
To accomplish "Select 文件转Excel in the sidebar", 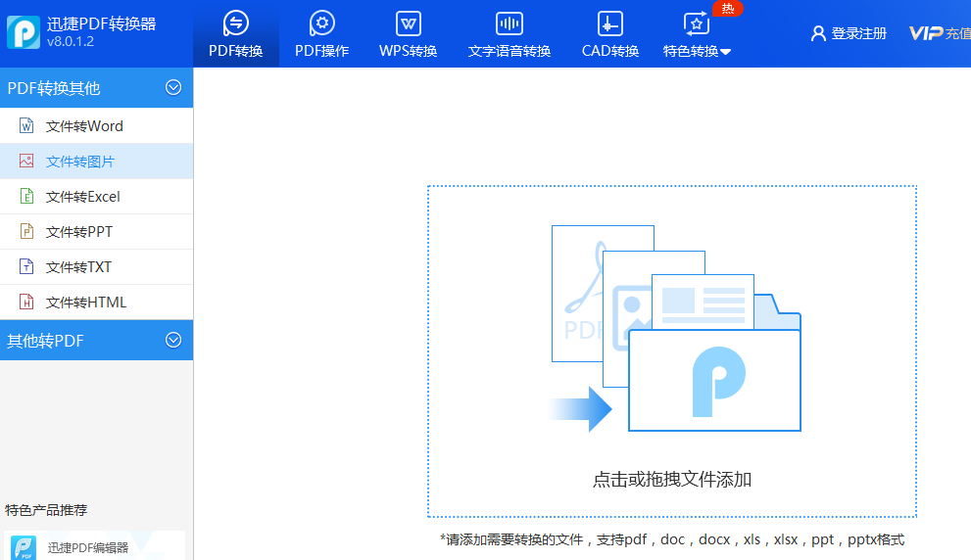I will 97,196.
